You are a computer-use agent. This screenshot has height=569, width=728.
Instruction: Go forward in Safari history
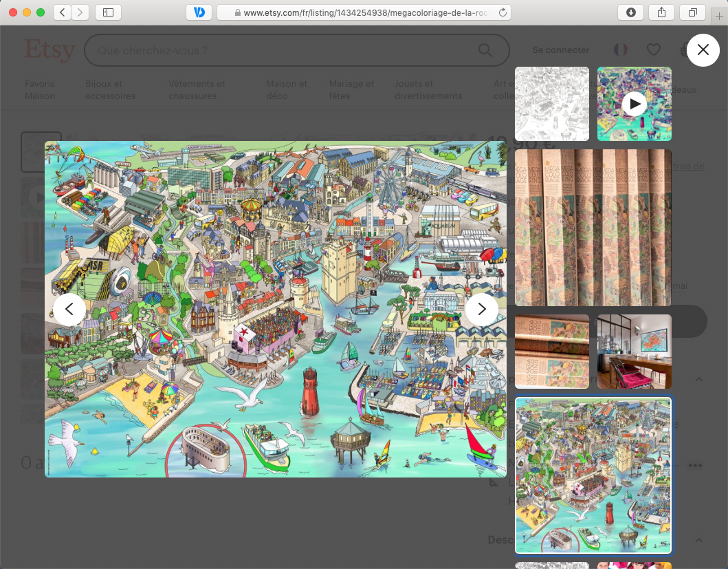(80, 12)
